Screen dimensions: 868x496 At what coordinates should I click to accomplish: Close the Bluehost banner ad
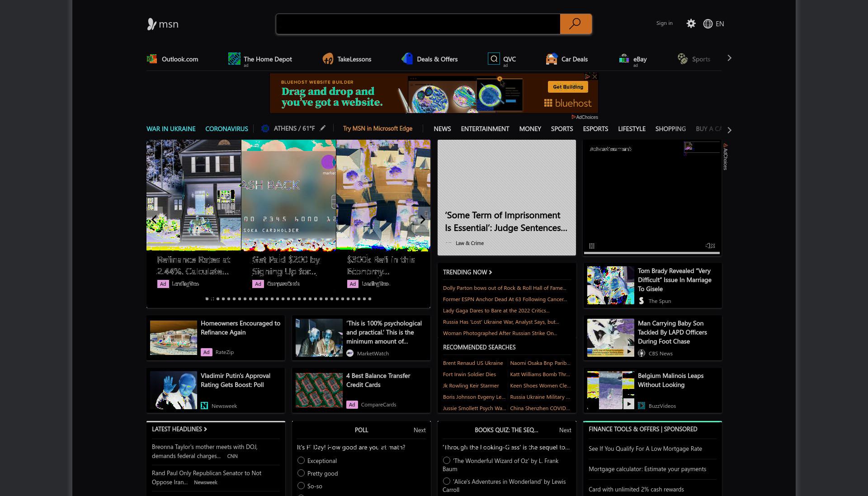(x=594, y=76)
